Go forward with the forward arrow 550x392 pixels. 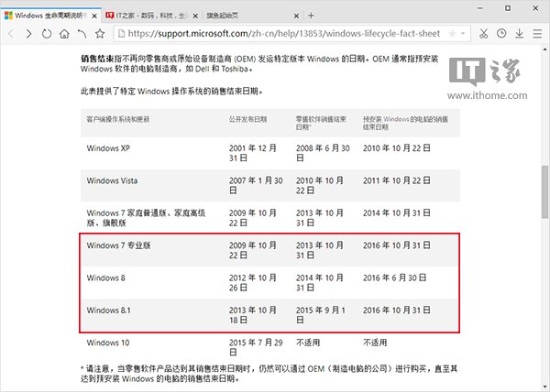(28, 34)
